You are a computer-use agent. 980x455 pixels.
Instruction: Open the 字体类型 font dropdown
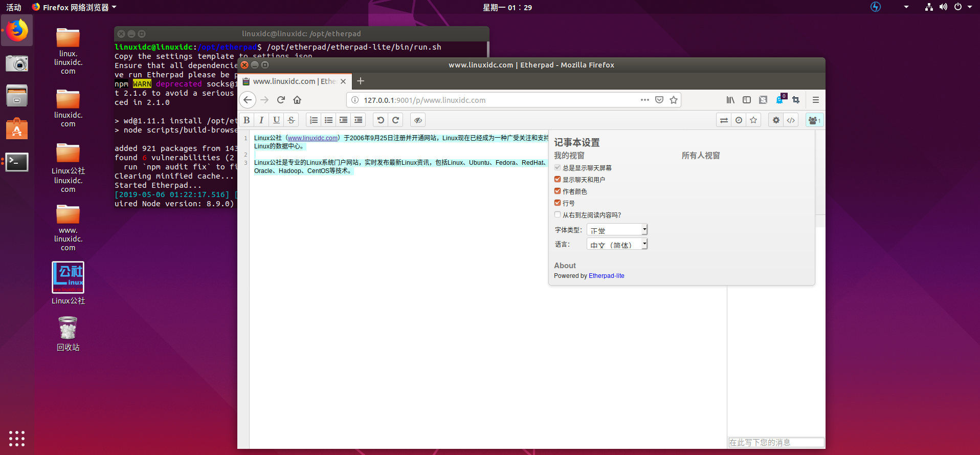617,230
